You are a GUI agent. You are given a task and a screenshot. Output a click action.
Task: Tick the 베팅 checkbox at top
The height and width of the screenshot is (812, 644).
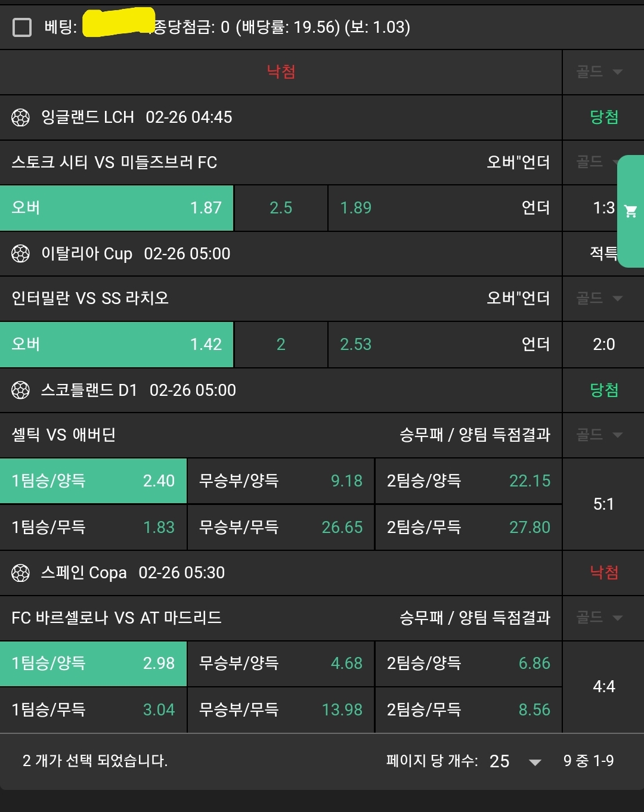[22, 27]
